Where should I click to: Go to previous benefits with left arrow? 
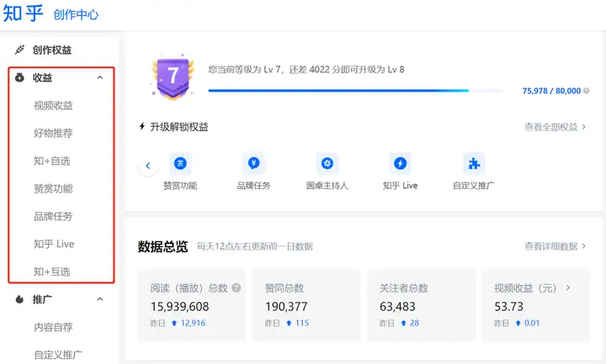pyautogui.click(x=147, y=166)
